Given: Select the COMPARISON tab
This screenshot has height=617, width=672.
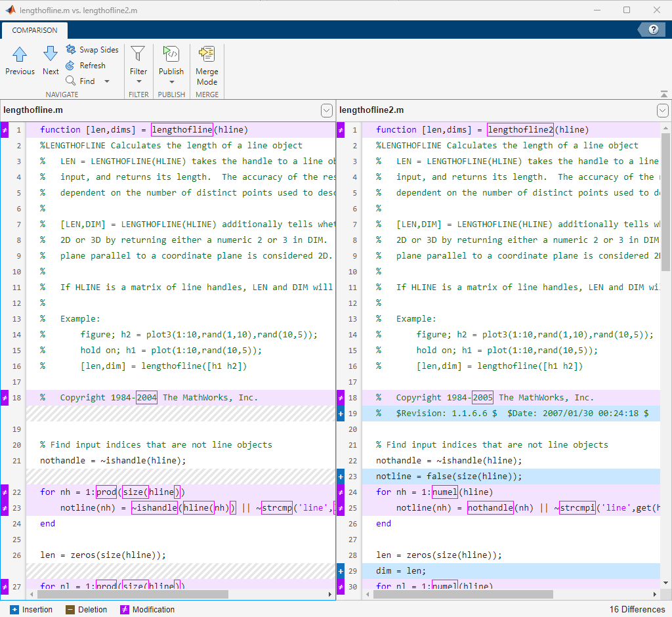Looking at the screenshot, I should (x=34, y=30).
